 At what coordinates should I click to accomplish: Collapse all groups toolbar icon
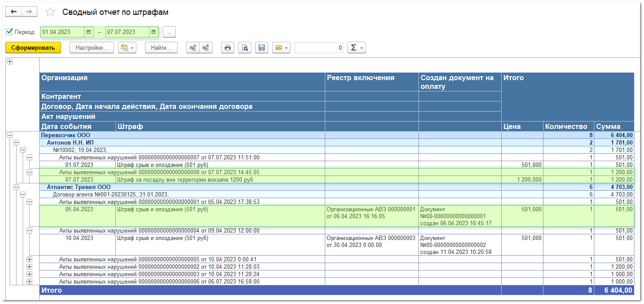(x=193, y=48)
